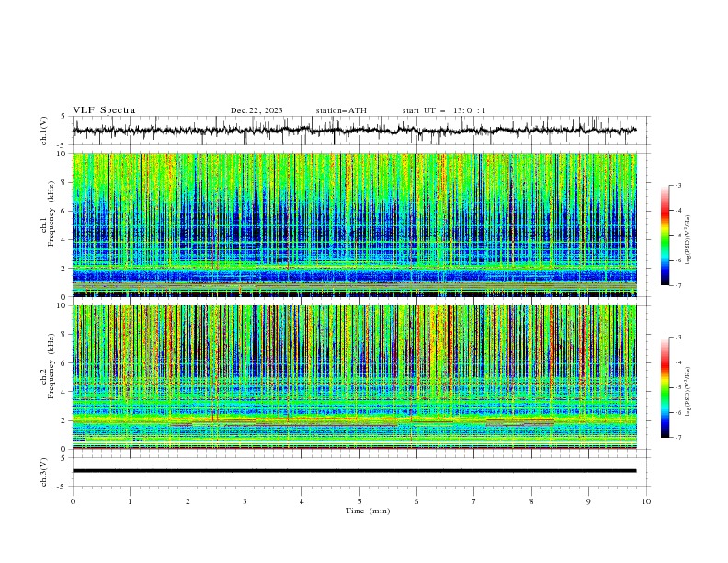Click time axis tick label "0"
Viewport: 728px width, 563px height.
(x=73, y=501)
